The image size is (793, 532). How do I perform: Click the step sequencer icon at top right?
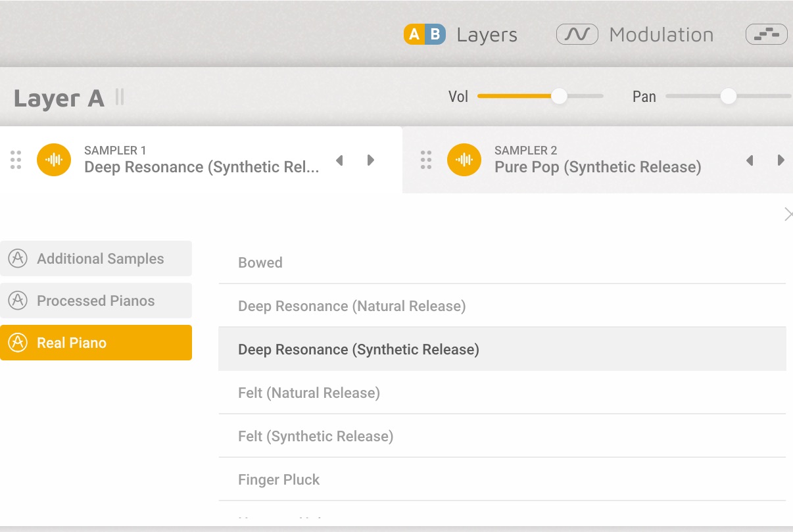(x=766, y=34)
